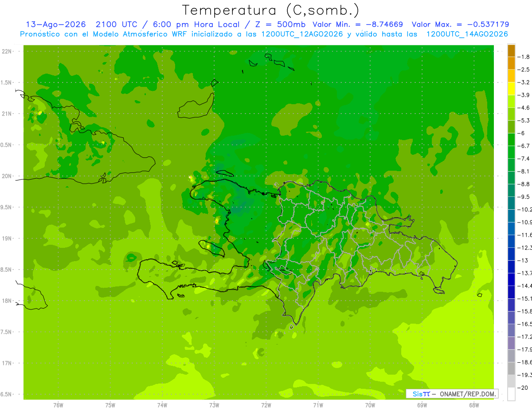Click the 'ONAMET/REP.DOM.' credit label
Image resolution: width=532 pixels, height=411 pixels.
[467, 394]
